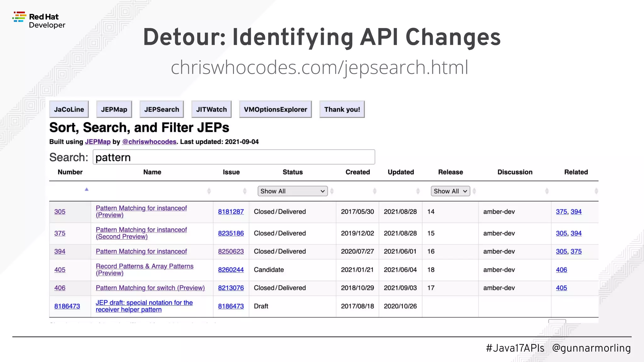Click the Name column header
The height and width of the screenshot is (362, 644).
point(152,172)
